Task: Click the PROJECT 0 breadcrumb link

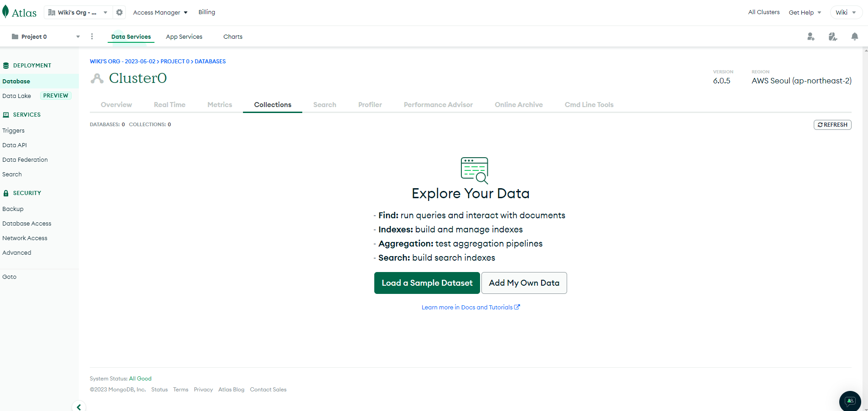Action: (175, 62)
